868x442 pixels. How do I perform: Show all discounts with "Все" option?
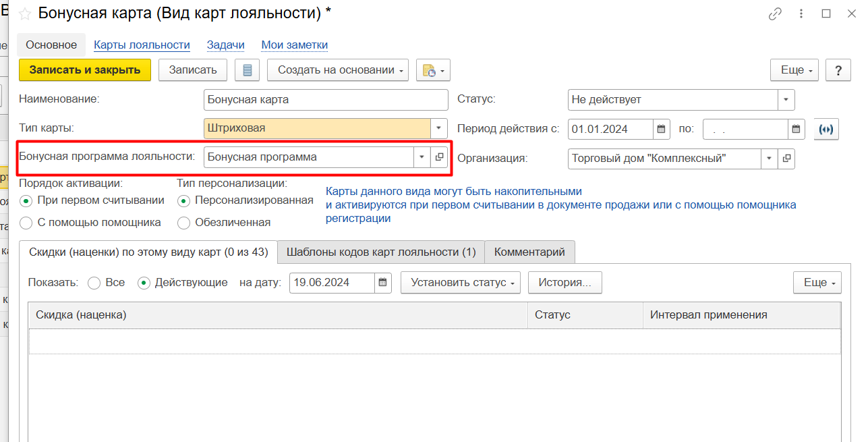click(x=94, y=283)
